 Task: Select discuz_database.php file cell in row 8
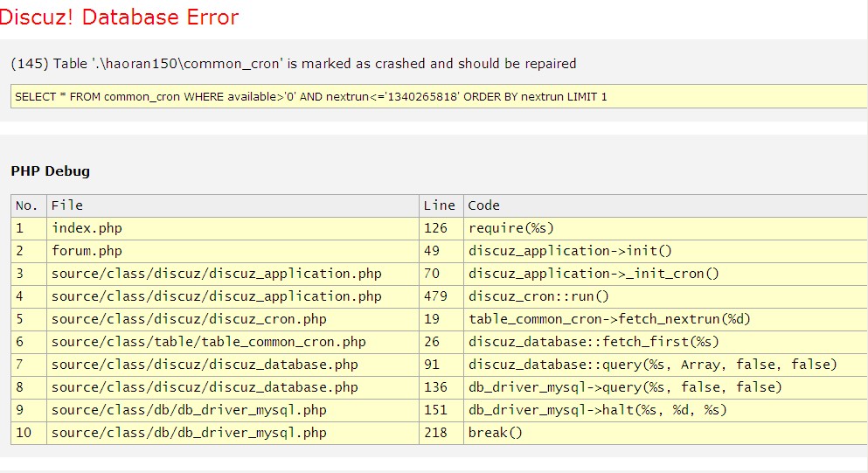233,387
